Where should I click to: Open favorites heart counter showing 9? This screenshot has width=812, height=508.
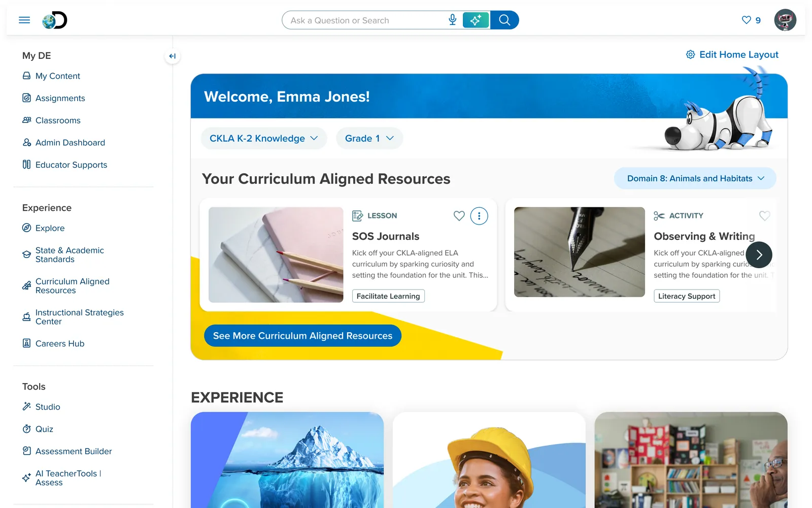pos(751,20)
